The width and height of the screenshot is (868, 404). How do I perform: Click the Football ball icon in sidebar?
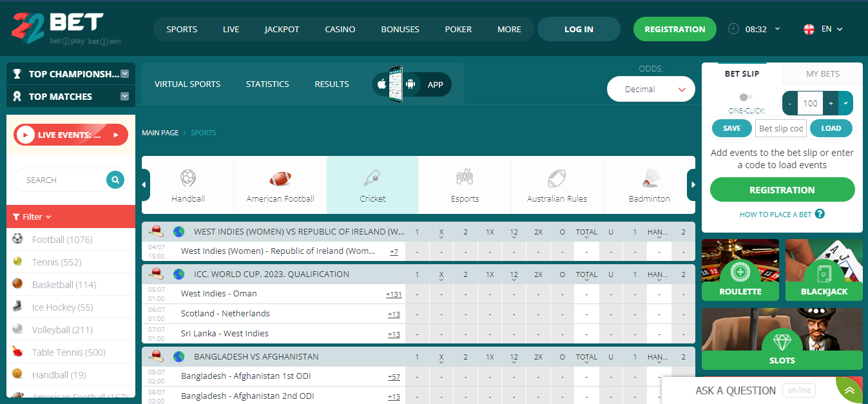17,239
